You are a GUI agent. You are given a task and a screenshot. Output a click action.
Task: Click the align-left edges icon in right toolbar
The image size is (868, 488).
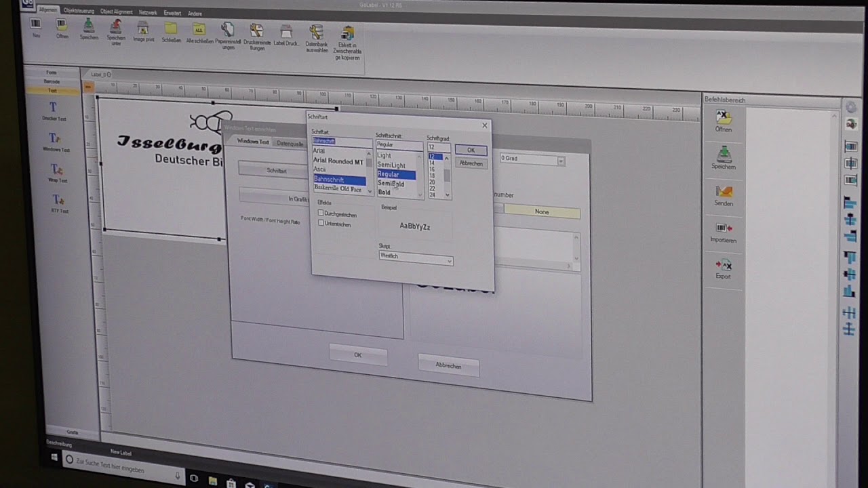point(850,203)
